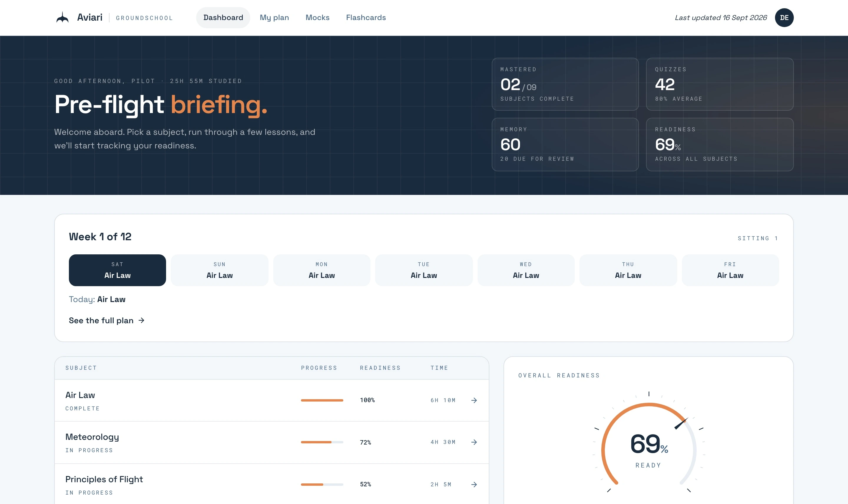Select the THU Air Law day card
Image resolution: width=848 pixels, height=504 pixels.
628,270
